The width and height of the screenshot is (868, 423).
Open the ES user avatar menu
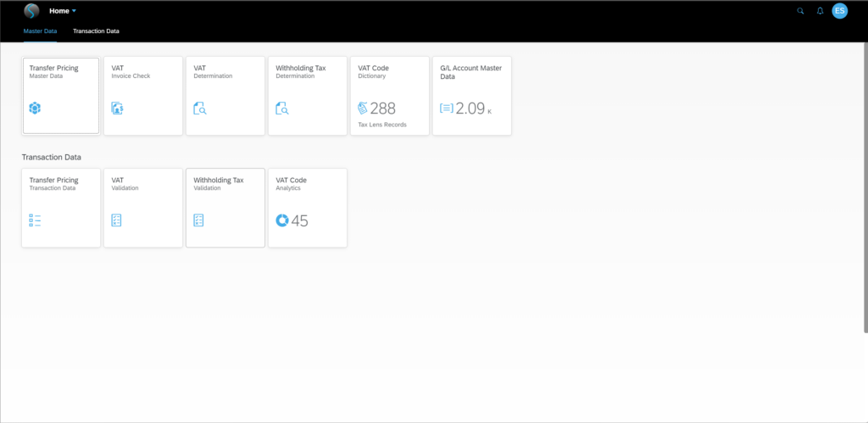pyautogui.click(x=840, y=10)
